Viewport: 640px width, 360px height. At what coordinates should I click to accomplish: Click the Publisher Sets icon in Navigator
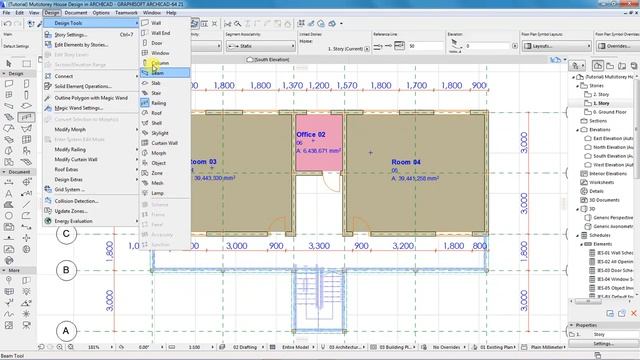pyautogui.click(x=633, y=65)
